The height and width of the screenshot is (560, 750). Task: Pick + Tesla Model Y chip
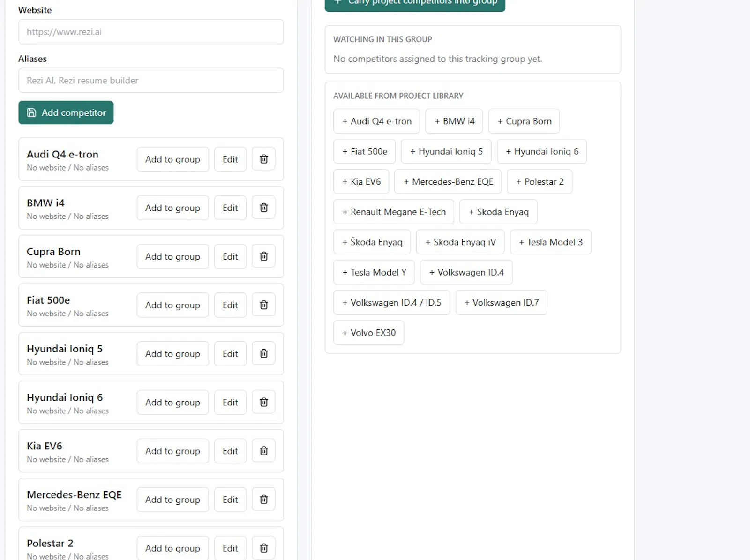point(374,272)
